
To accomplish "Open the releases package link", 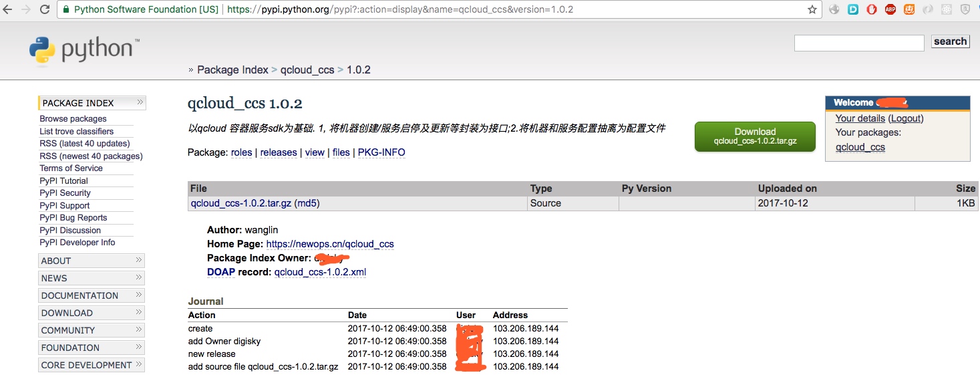I will click(x=279, y=152).
